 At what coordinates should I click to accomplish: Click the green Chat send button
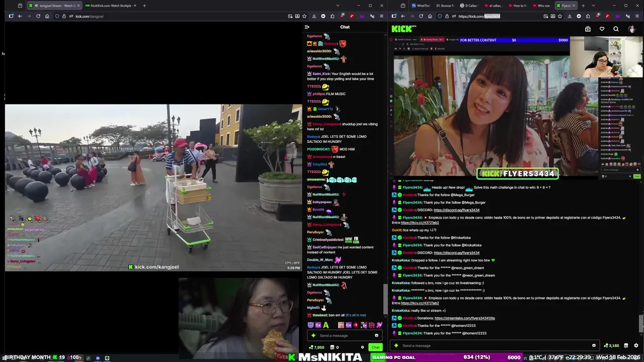coord(375,347)
